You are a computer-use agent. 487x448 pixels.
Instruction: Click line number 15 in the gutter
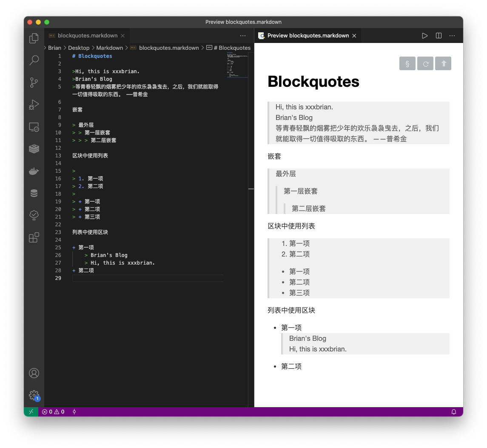pos(58,171)
